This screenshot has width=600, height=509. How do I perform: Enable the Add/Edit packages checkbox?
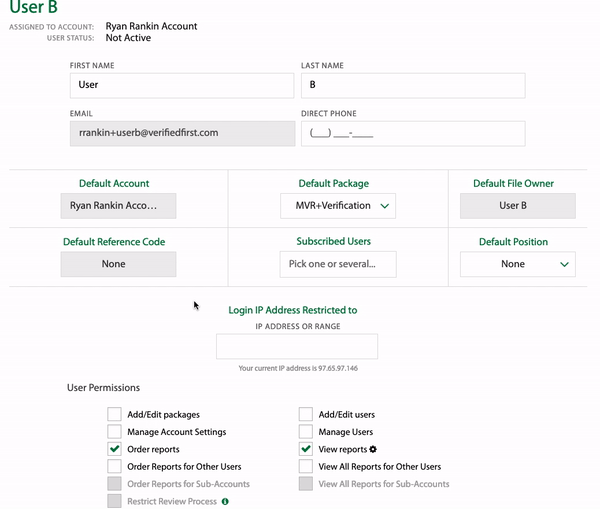(114, 414)
